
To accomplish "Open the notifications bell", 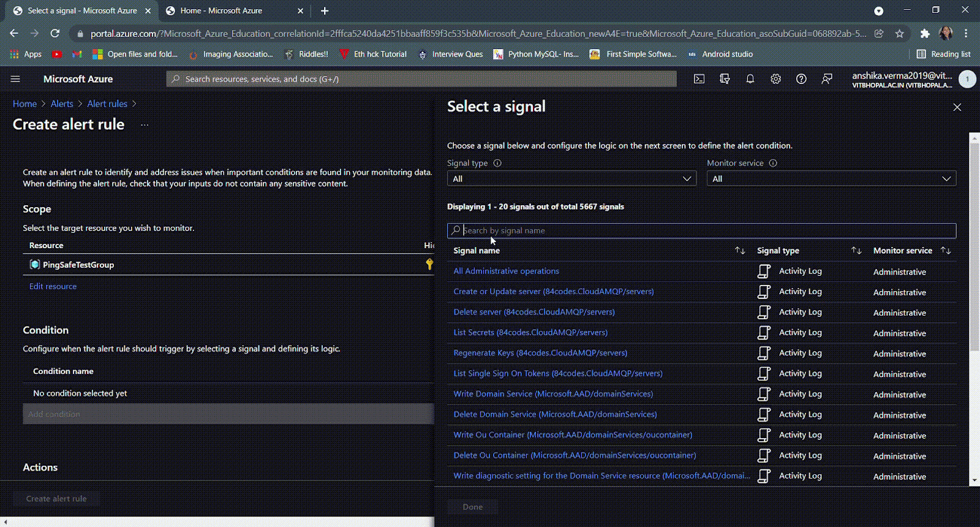I will pos(750,79).
